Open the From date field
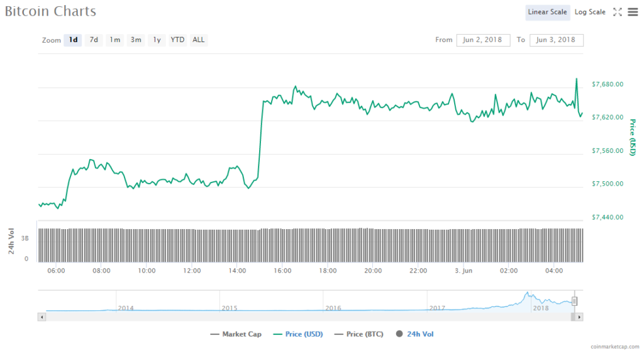Screen dimensions: 644x353 483,40
